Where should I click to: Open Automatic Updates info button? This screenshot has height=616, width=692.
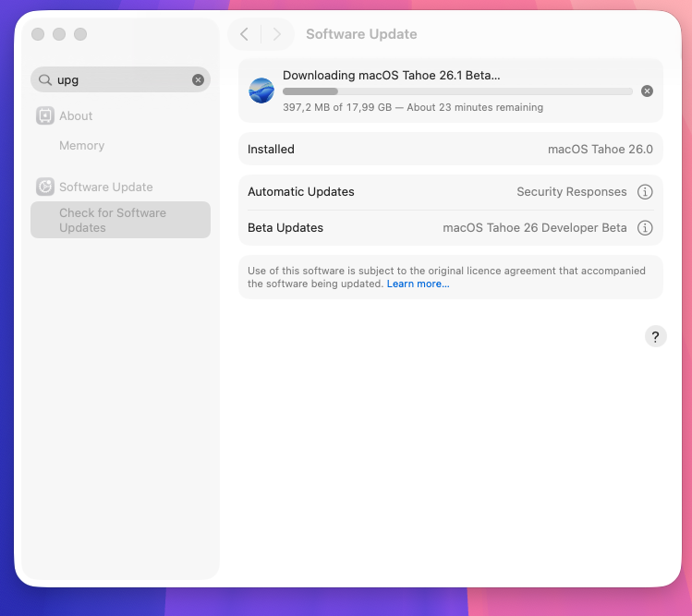(644, 192)
